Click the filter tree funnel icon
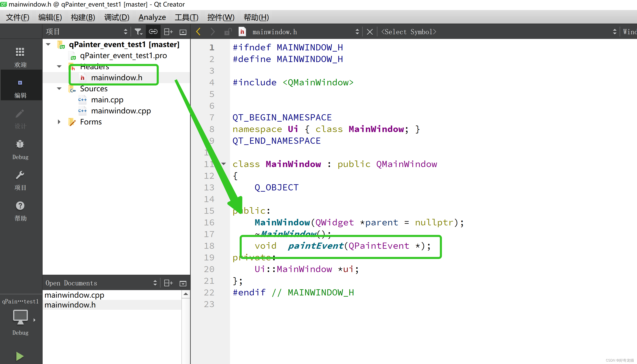The width and height of the screenshot is (637, 364). (138, 32)
